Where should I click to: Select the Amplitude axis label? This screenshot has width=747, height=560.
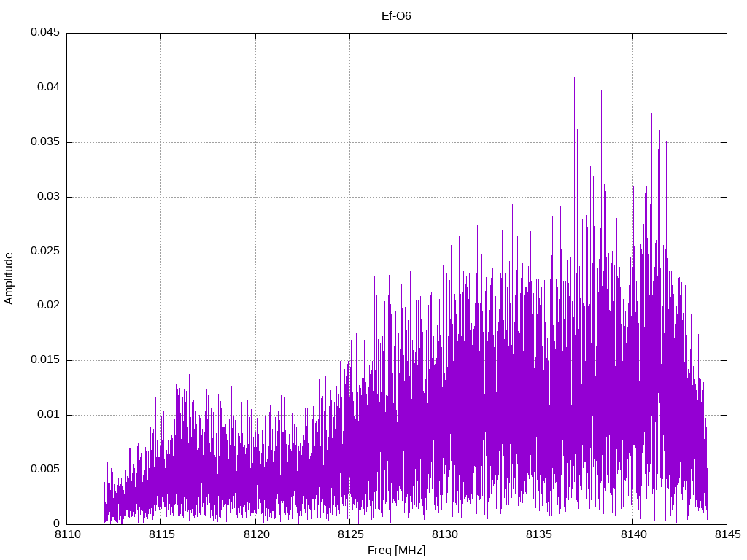(x=9, y=279)
